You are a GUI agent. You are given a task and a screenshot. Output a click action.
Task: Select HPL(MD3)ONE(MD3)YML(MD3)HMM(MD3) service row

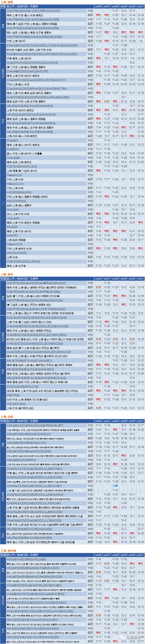pos(75,637)
